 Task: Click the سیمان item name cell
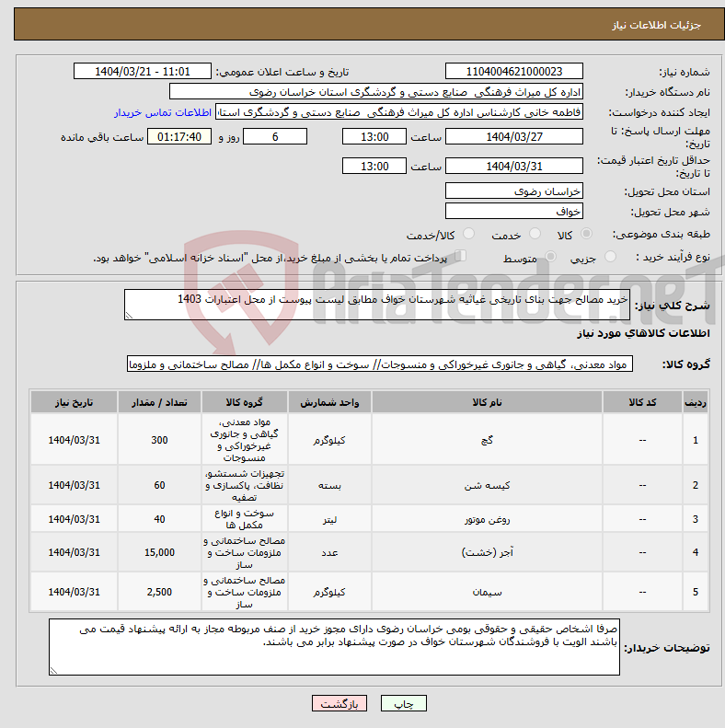[x=487, y=592]
